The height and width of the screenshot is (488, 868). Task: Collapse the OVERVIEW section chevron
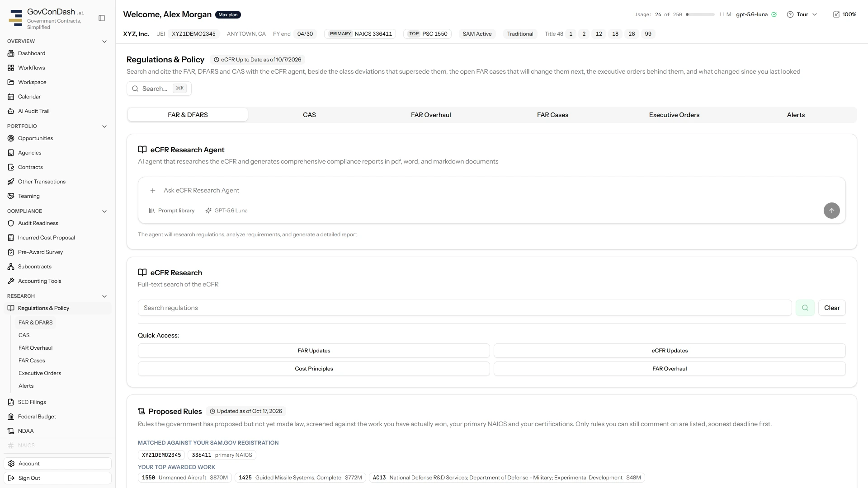[x=104, y=42]
